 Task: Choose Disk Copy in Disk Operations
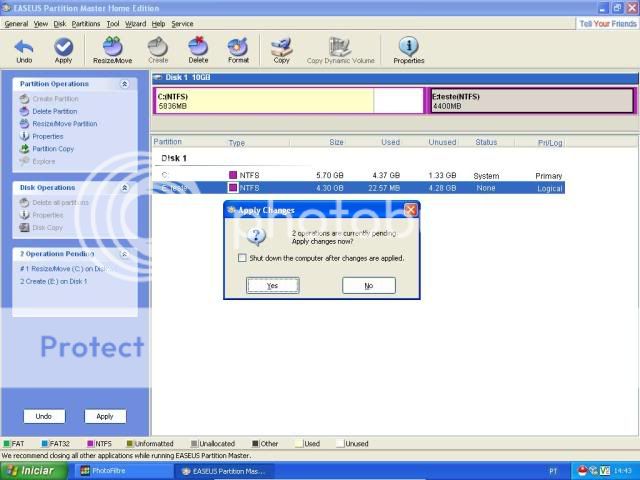(41, 227)
